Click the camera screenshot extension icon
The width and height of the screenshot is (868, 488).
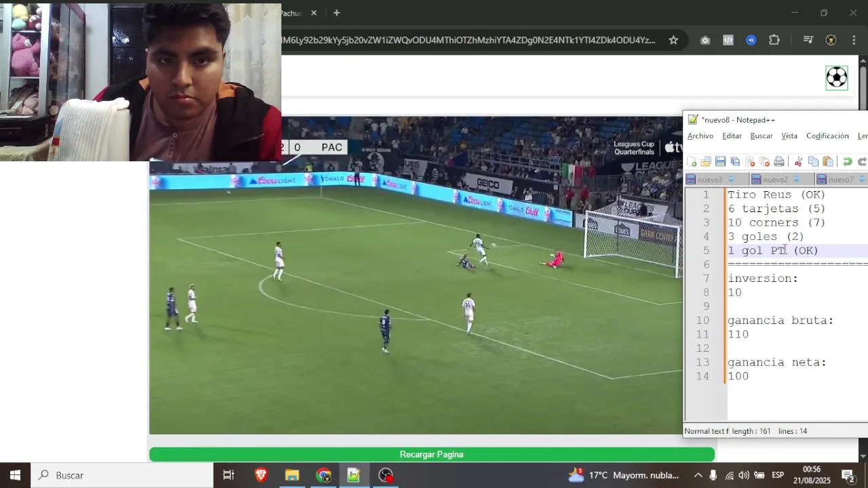pyautogui.click(x=705, y=40)
